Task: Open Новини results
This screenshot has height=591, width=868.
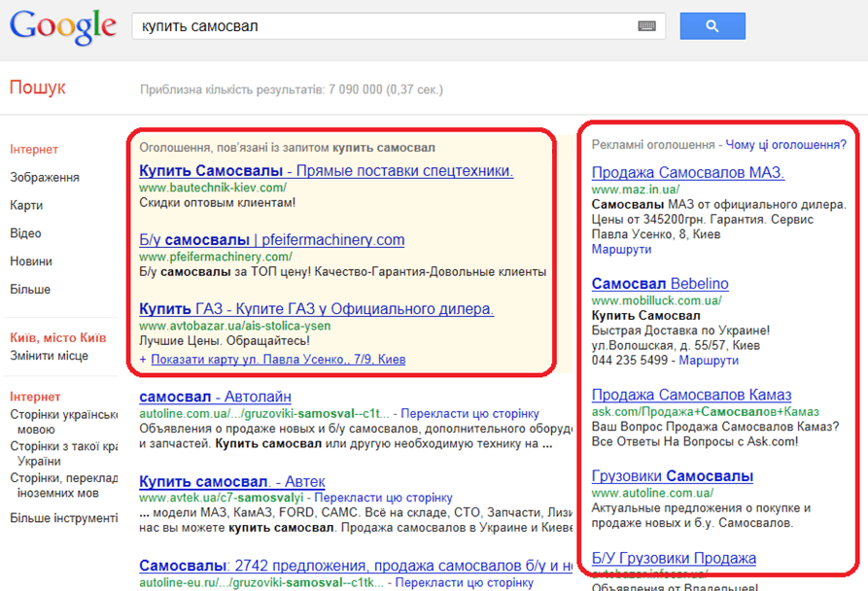Action: [x=30, y=261]
